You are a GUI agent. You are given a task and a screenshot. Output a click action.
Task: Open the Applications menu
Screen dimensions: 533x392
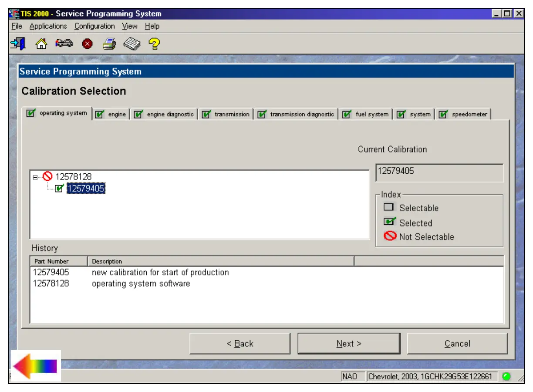[x=48, y=26]
